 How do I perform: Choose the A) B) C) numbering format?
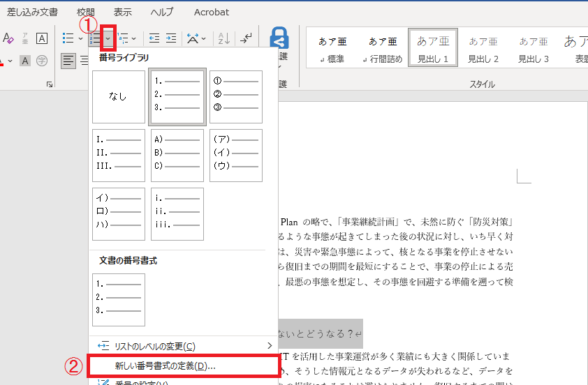[177, 156]
